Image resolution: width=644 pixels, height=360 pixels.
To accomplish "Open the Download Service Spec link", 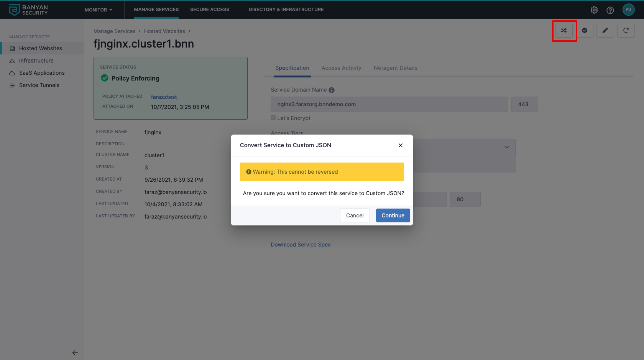I will [301, 245].
